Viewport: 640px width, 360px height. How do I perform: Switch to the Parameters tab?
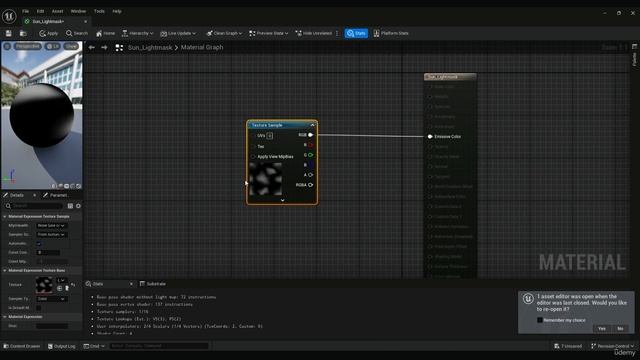(x=56, y=195)
